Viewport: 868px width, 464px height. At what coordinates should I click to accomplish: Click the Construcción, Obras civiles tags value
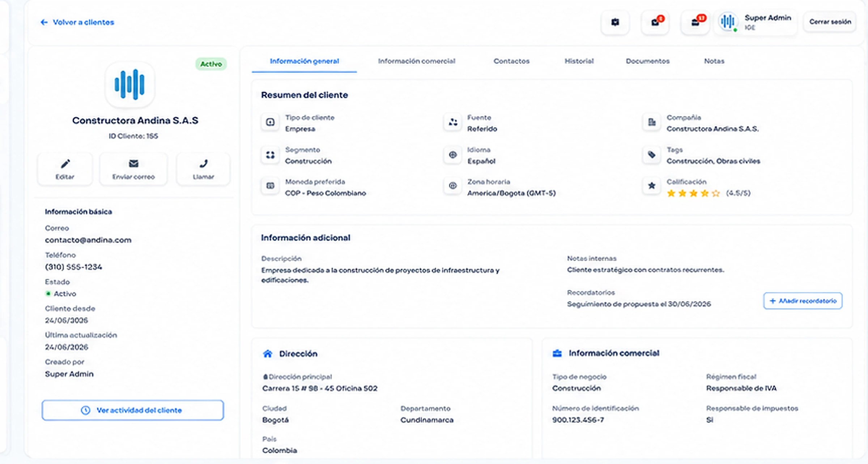point(714,161)
